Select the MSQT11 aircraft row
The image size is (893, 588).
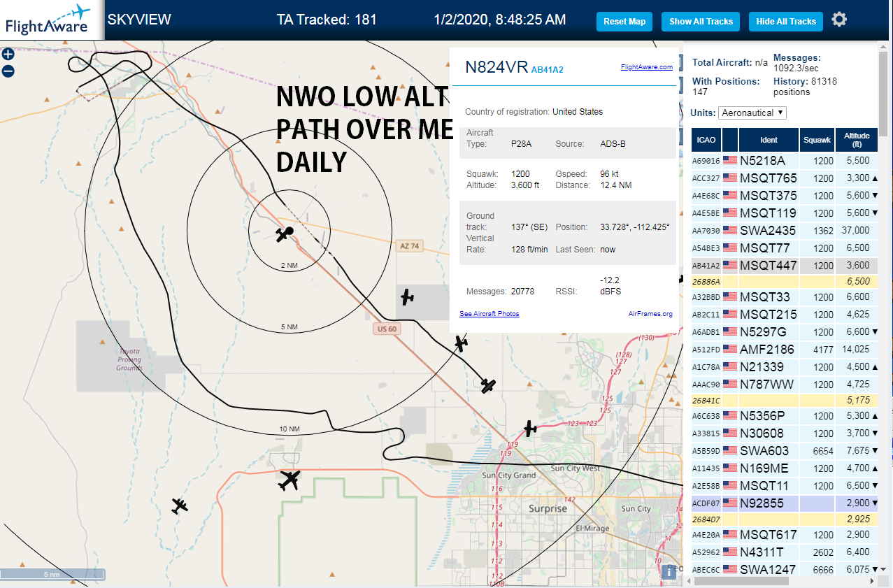coord(784,486)
